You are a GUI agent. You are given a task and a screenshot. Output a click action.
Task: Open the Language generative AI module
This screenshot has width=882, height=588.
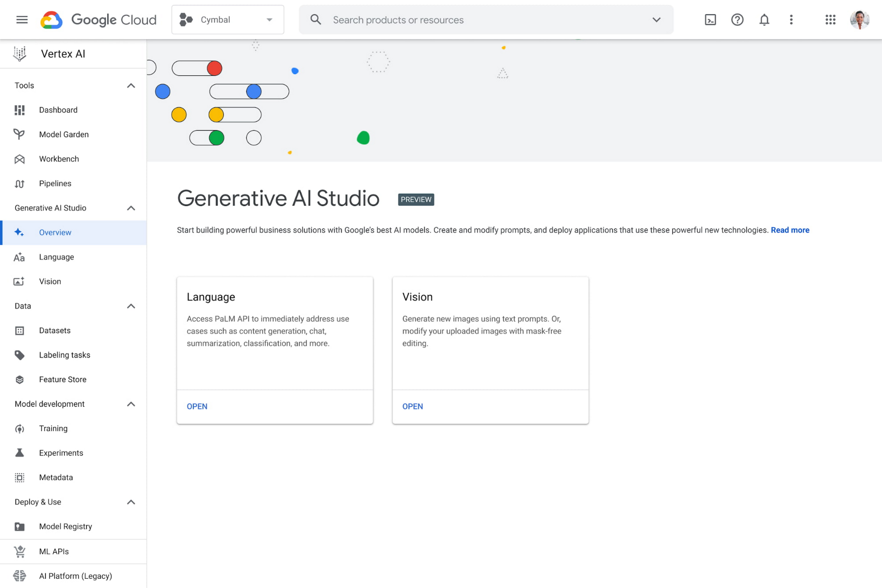click(196, 406)
